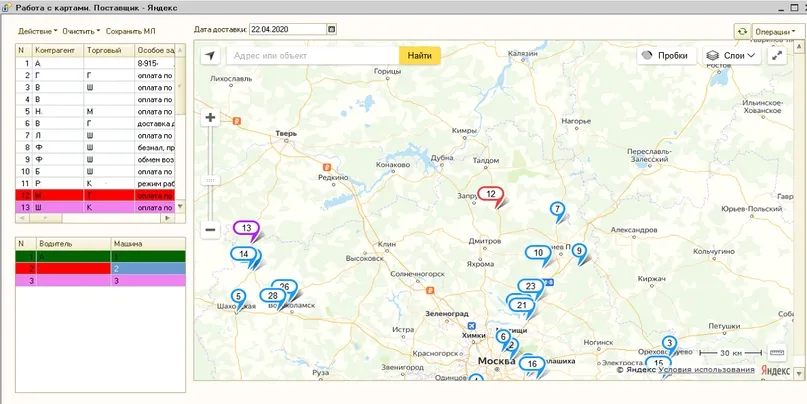Click orders table scroll down arrow
807x404 pixels.
tap(180, 206)
